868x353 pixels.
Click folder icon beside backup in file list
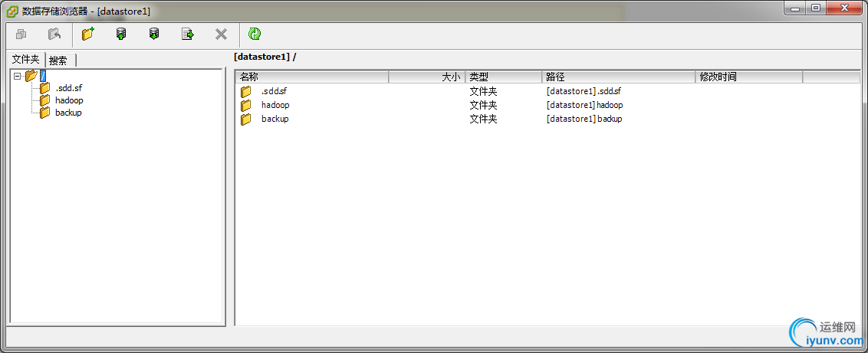pos(246,119)
